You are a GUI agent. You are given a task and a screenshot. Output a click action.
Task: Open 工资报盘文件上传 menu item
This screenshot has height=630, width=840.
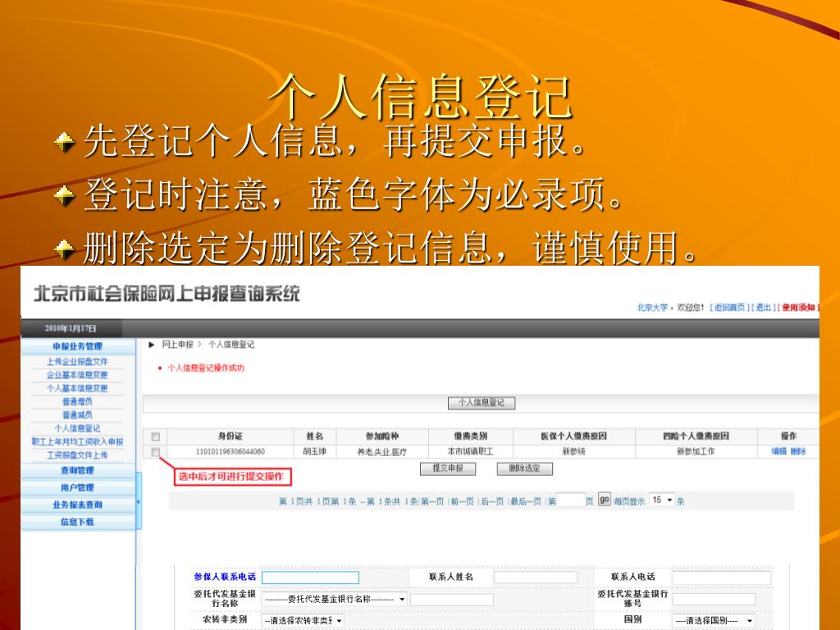tap(77, 455)
